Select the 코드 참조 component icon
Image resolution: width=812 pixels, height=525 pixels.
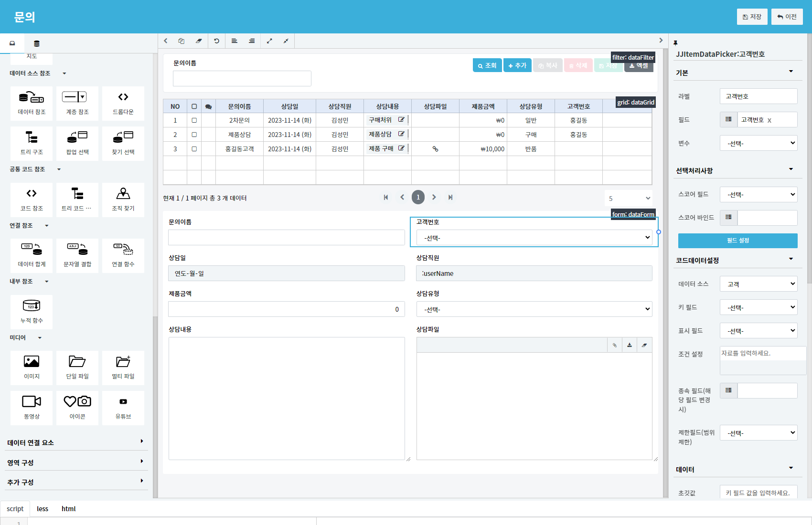32,199
